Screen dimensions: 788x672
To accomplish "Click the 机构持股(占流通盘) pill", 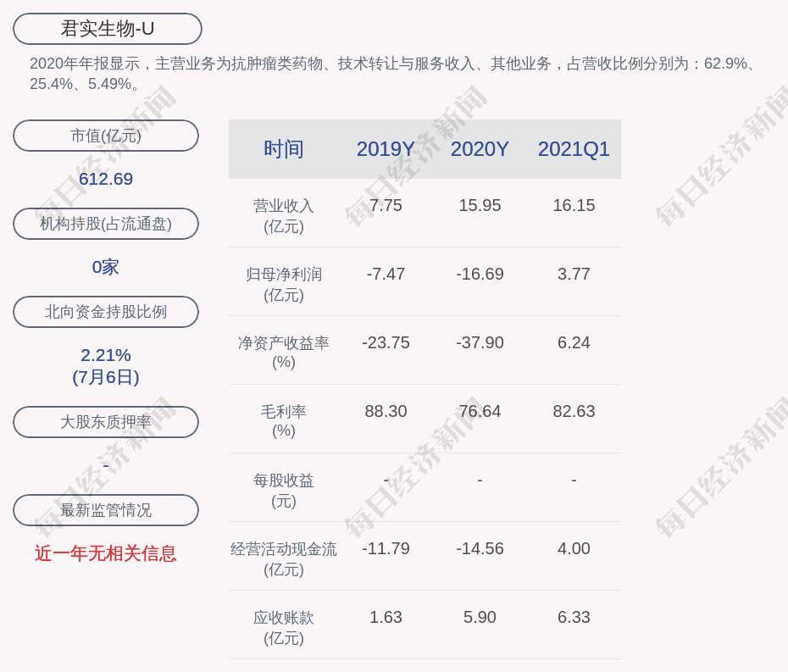I will (106, 224).
